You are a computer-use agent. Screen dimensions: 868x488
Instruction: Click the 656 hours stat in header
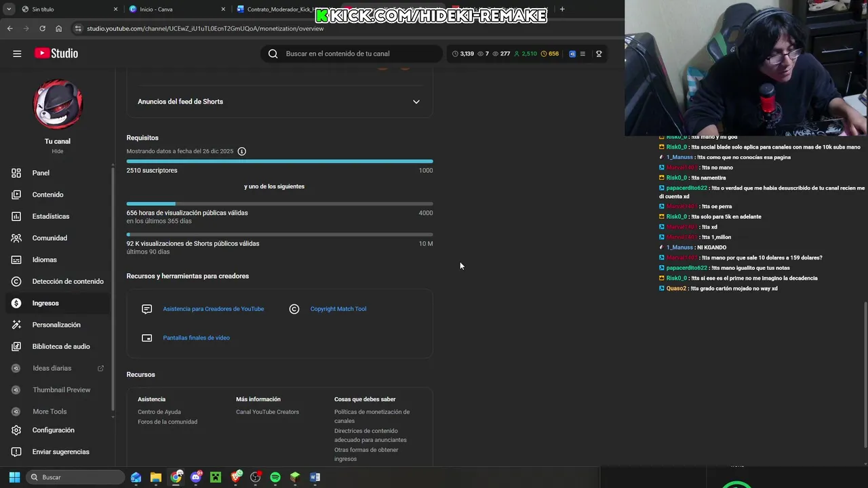pyautogui.click(x=550, y=54)
